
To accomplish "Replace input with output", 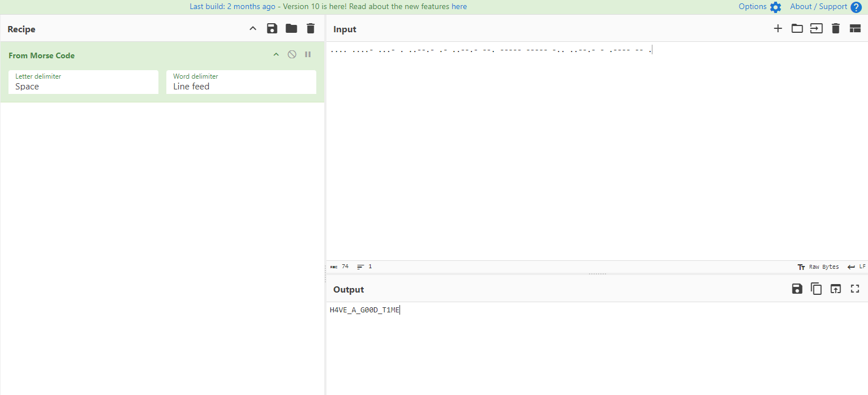I will (835, 289).
